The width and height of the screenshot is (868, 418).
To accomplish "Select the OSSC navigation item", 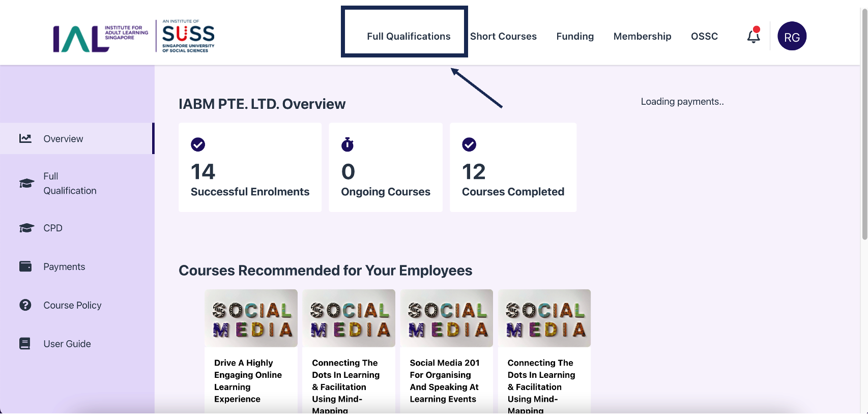I will click(x=704, y=36).
